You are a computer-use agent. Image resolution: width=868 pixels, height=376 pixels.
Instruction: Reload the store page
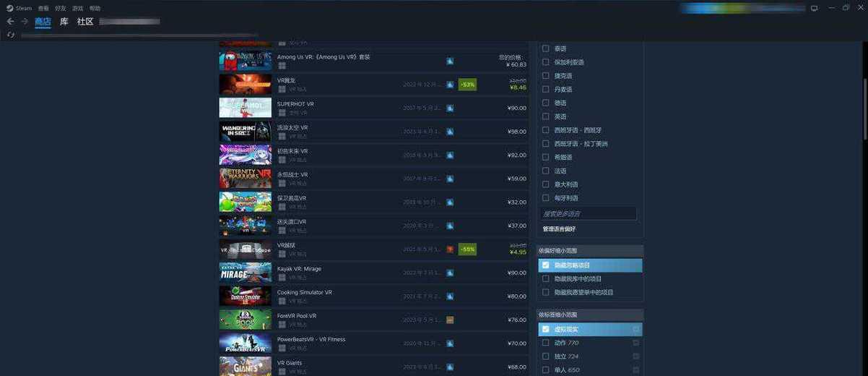click(10, 35)
